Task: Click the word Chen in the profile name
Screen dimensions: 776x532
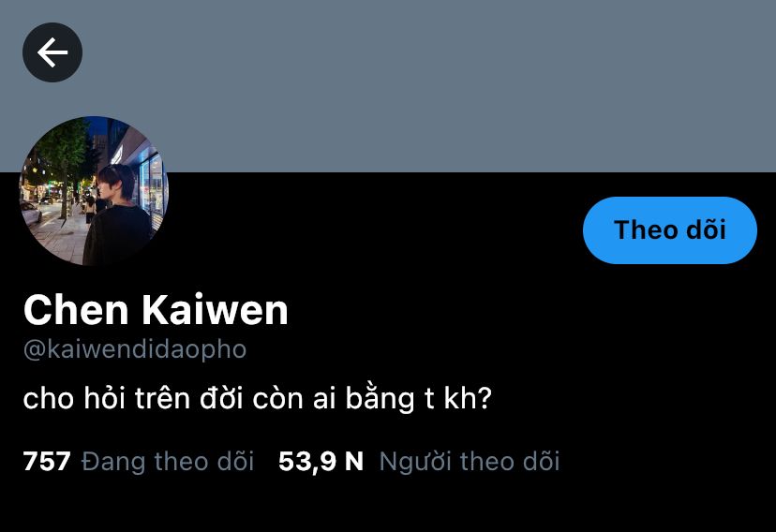Action: point(76,310)
